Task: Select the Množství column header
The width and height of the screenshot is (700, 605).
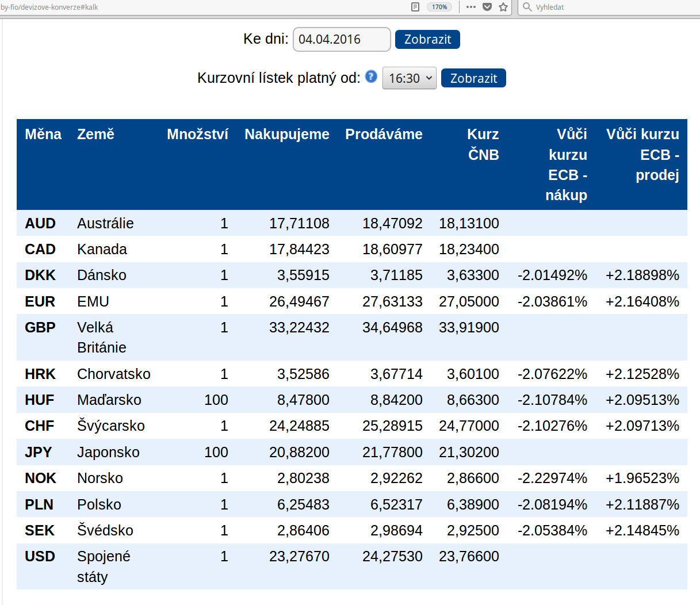Action: (197, 134)
